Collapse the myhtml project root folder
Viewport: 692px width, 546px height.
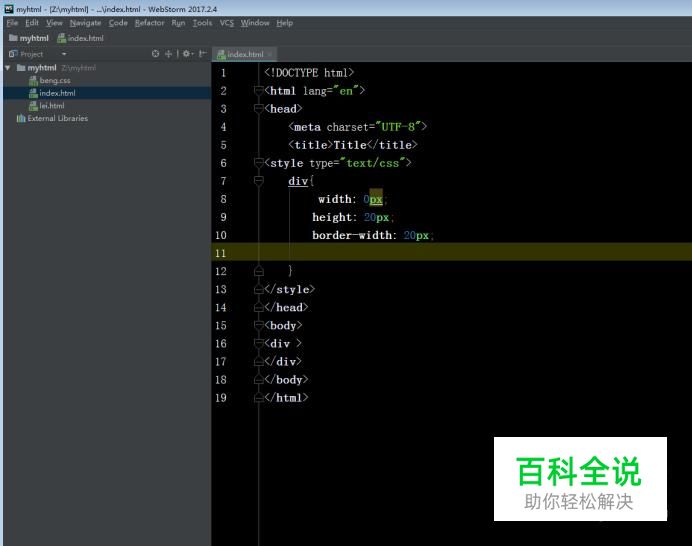click(x=8, y=68)
